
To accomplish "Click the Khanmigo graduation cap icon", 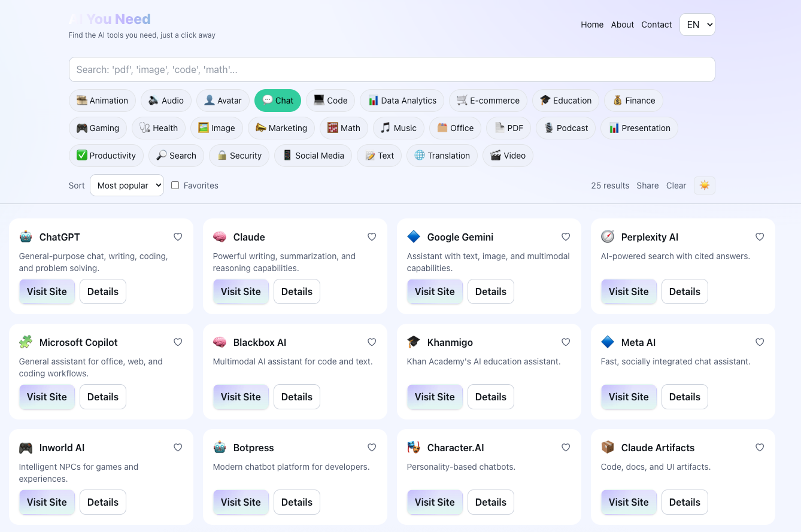I will coord(414,342).
